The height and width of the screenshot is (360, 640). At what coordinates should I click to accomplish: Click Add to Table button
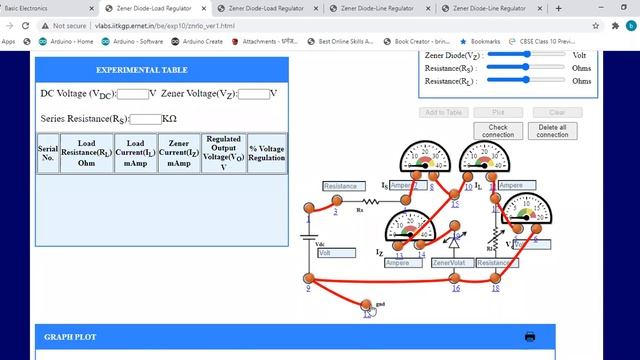[444, 112]
